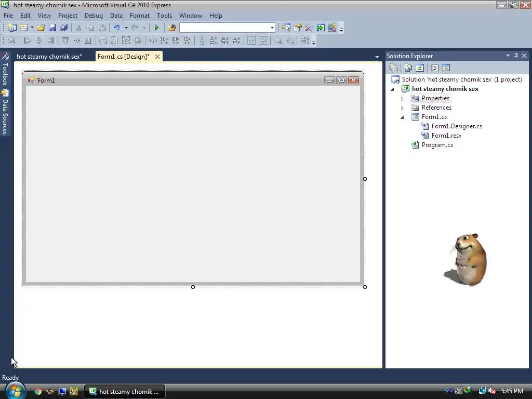Open the Tools menu

[x=165, y=16]
